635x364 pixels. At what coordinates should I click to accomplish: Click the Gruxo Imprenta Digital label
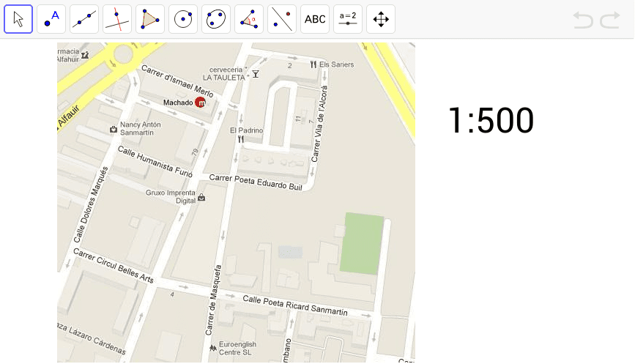(171, 196)
